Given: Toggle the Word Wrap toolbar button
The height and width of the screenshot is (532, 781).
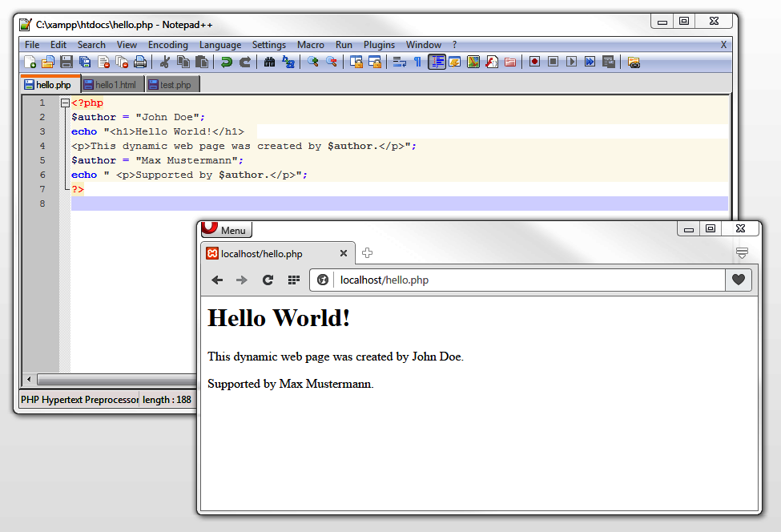Looking at the screenshot, I should pos(399,62).
